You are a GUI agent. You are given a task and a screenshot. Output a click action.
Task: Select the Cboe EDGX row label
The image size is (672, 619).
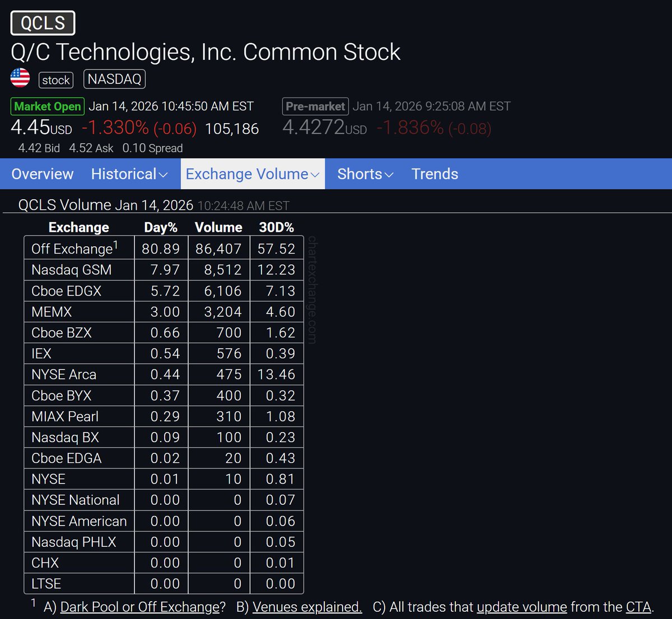coord(67,291)
